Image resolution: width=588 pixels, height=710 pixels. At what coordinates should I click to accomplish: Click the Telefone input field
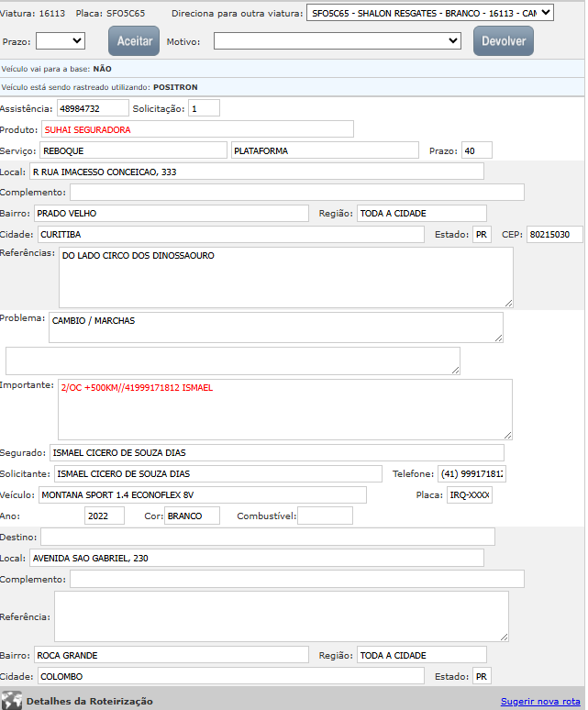pos(472,473)
